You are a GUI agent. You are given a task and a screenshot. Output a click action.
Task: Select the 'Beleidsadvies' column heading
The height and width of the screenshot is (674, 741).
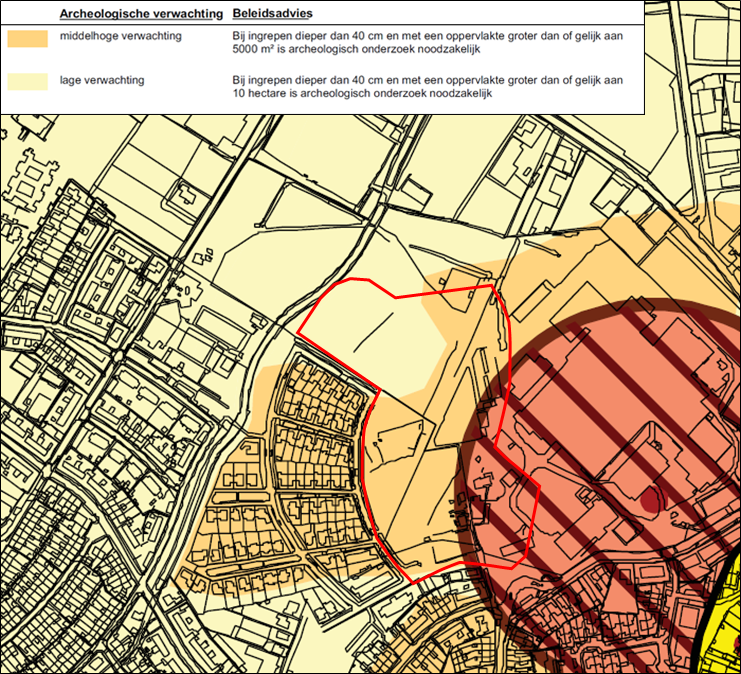tap(273, 13)
